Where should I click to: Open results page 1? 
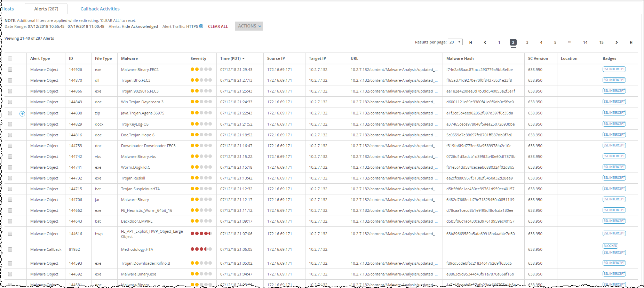pyautogui.click(x=499, y=42)
